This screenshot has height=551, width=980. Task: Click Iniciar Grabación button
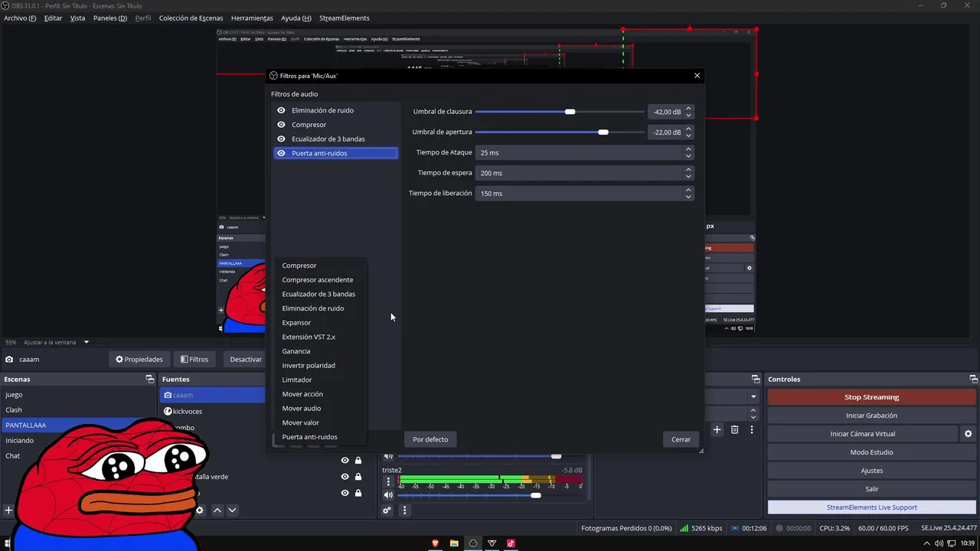click(871, 416)
